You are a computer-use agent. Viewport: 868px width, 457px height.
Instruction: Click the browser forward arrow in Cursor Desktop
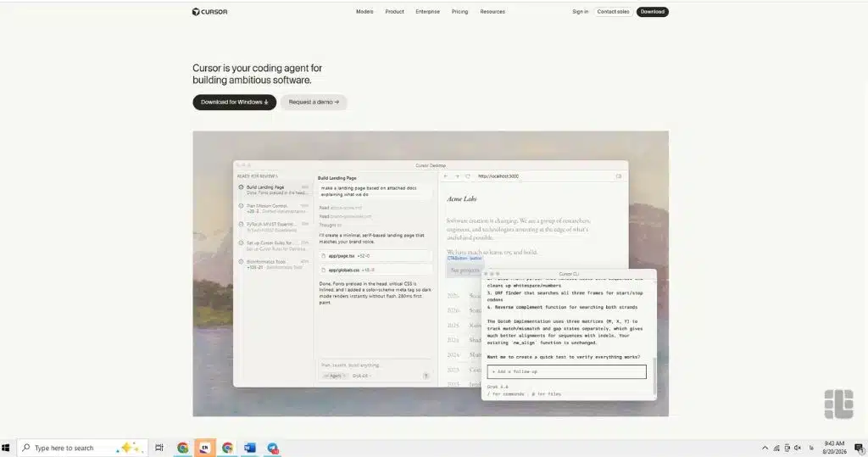tap(457, 176)
